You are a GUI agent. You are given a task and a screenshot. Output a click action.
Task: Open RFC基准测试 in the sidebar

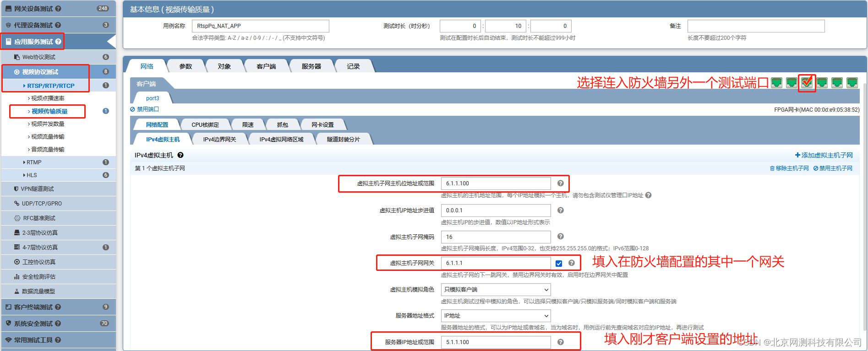click(59, 218)
